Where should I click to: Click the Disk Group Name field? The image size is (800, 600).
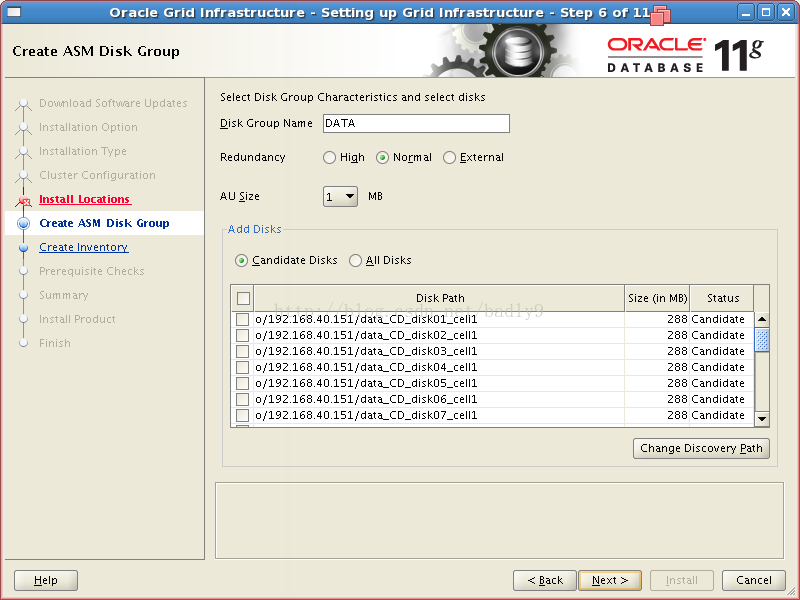coord(416,123)
